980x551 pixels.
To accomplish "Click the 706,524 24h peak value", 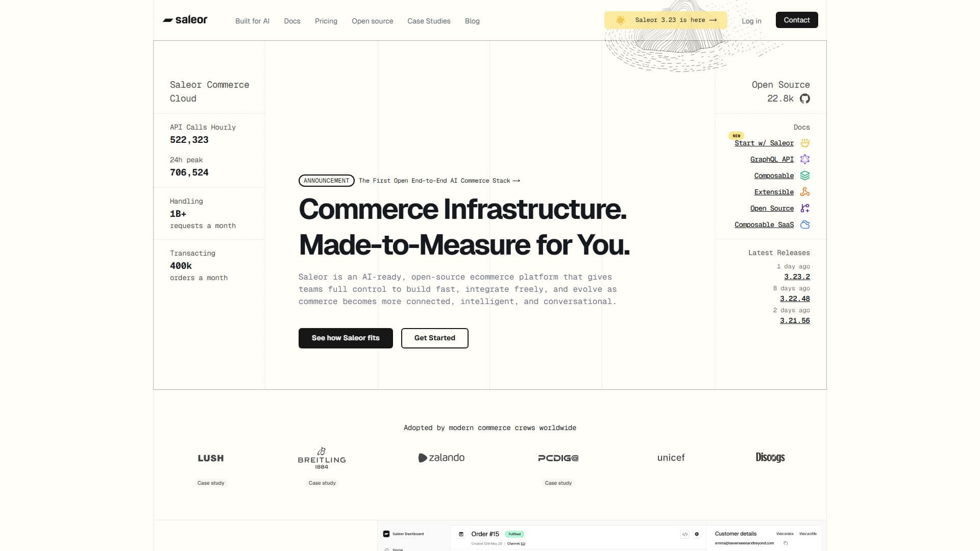I will pyautogui.click(x=189, y=172).
